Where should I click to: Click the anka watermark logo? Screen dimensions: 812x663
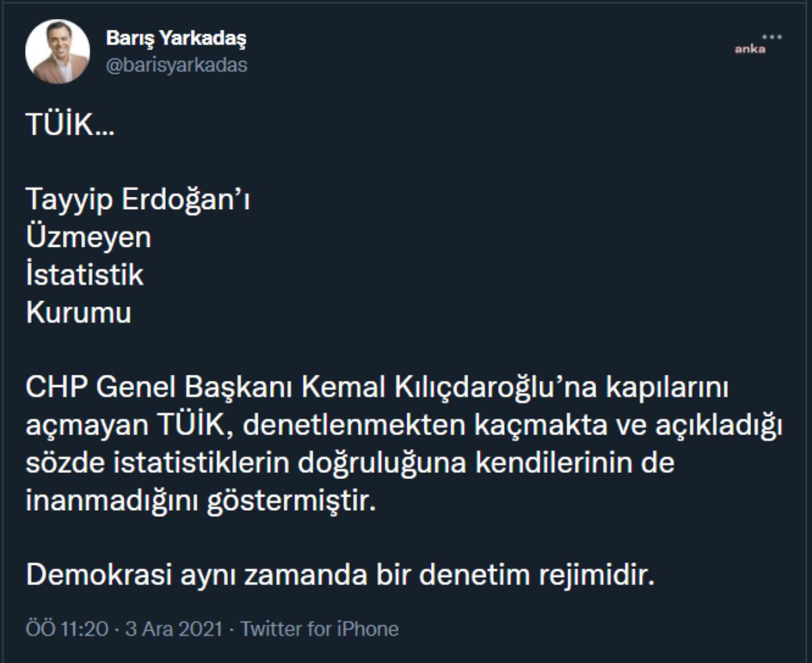click(x=750, y=49)
